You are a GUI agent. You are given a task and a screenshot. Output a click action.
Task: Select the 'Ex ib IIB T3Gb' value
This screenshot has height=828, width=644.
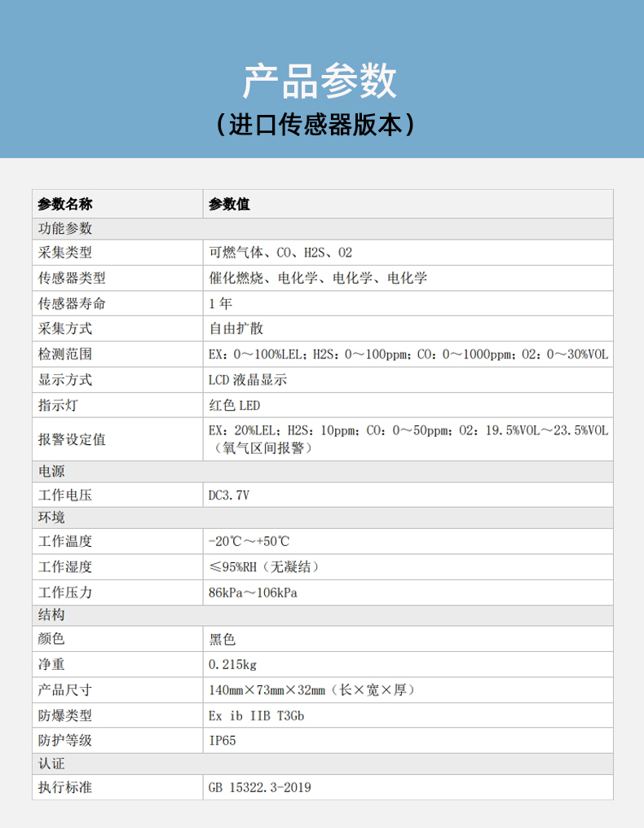256,716
